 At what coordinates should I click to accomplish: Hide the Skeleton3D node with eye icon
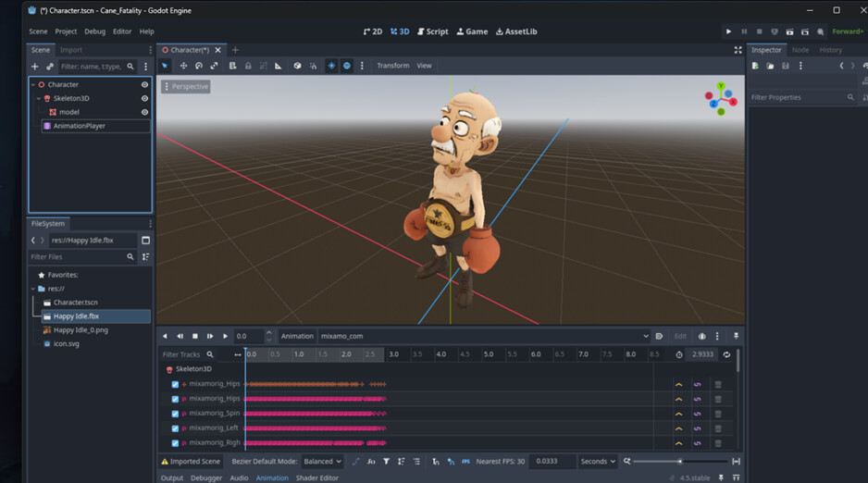[x=144, y=98]
